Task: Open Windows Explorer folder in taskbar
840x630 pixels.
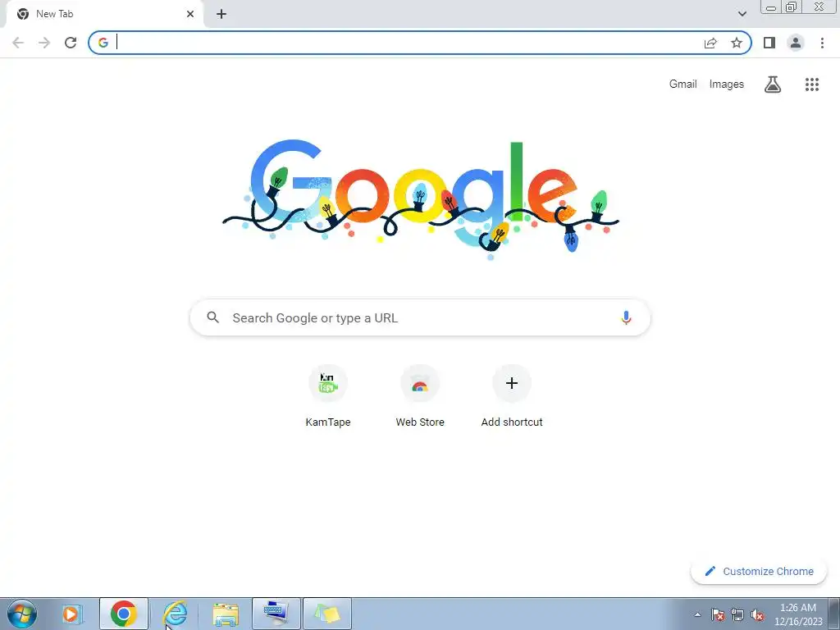Action: point(226,614)
